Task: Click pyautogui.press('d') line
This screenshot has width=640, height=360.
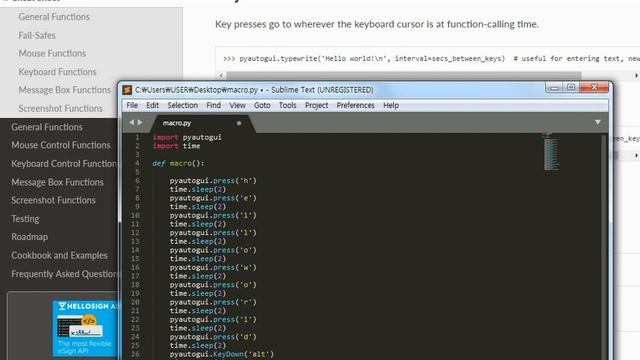Action: (213, 337)
